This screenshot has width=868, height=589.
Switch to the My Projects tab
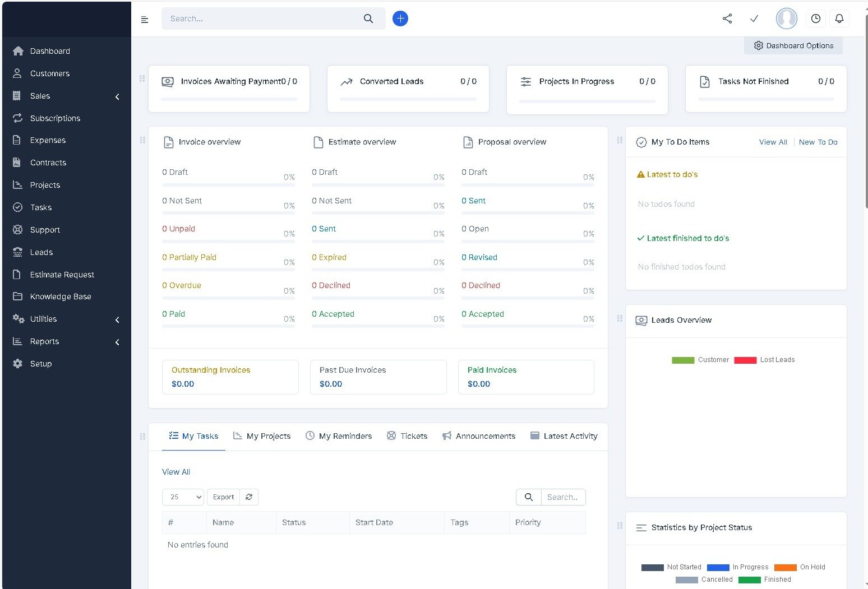pyautogui.click(x=262, y=436)
